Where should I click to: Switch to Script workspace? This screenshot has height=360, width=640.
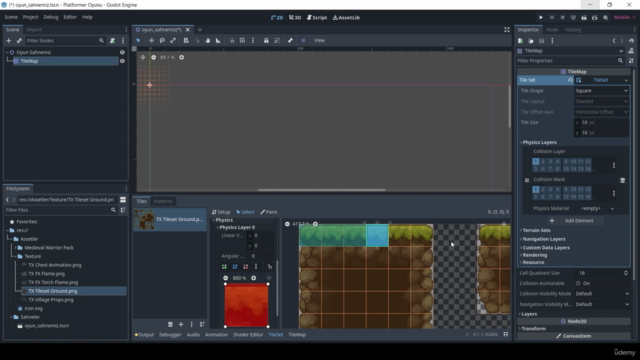[x=317, y=18]
